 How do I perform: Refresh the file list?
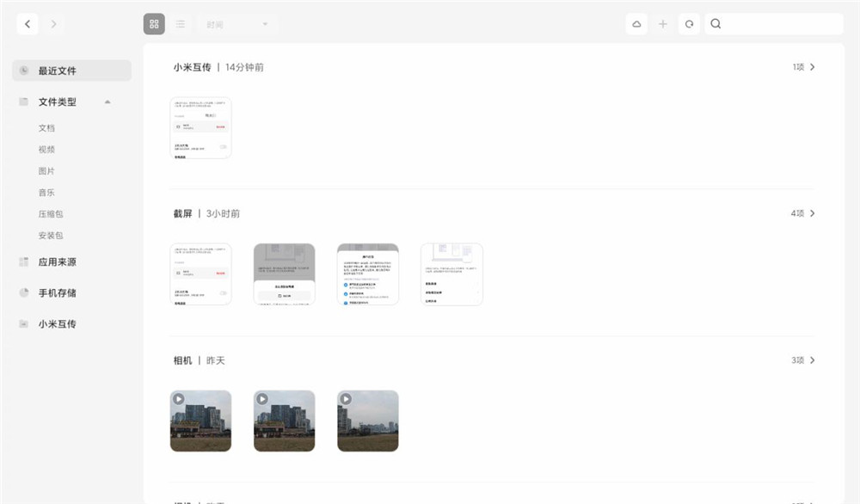689,23
